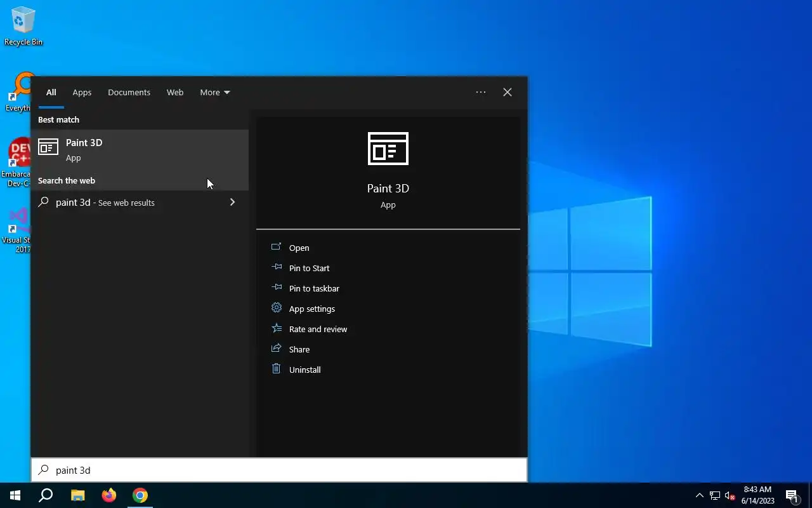The width and height of the screenshot is (812, 508).
Task: Close the search panel with X
Action: tap(507, 92)
